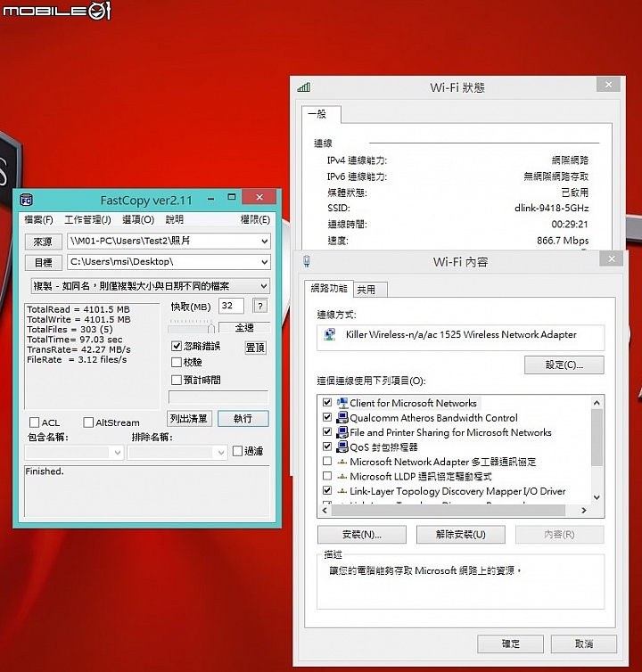Enable the 過濾 filter checkbox

tap(237, 451)
